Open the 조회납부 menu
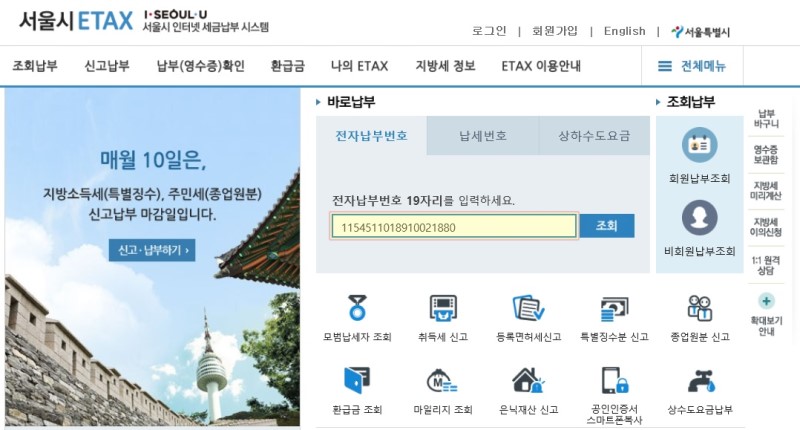The width and height of the screenshot is (800, 430). click(x=35, y=66)
